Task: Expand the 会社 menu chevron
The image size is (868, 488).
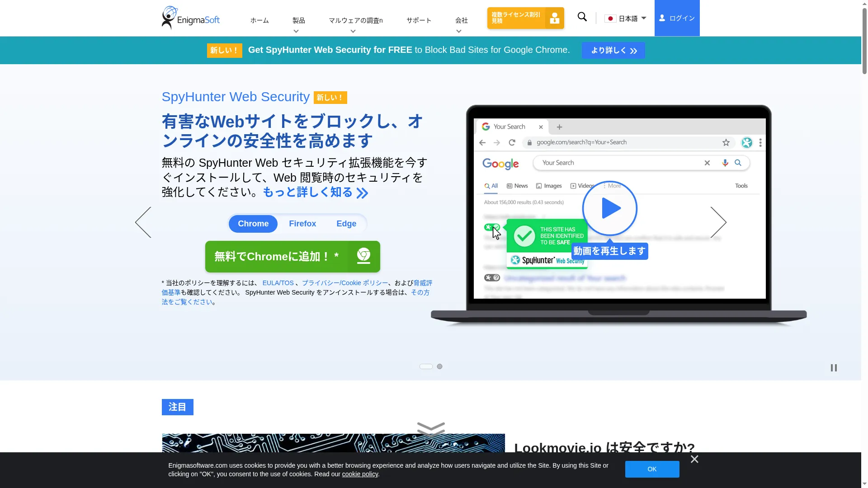Action: click(459, 31)
